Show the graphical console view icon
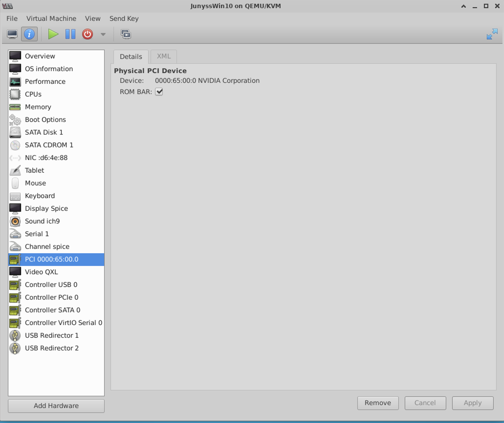 (12, 34)
